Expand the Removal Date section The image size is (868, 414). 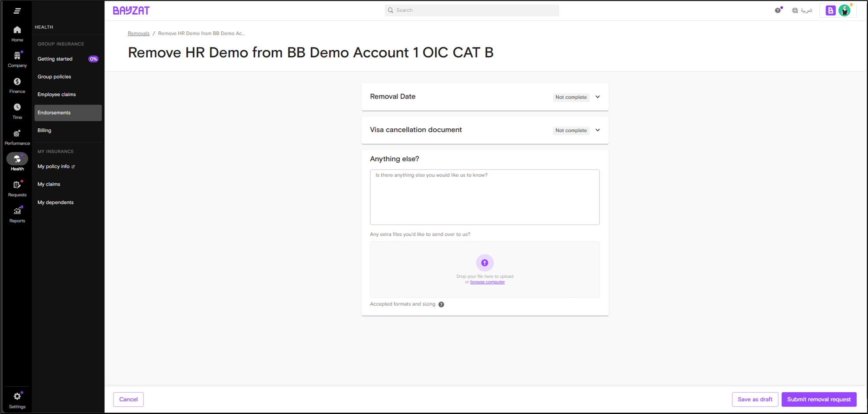[x=597, y=97]
